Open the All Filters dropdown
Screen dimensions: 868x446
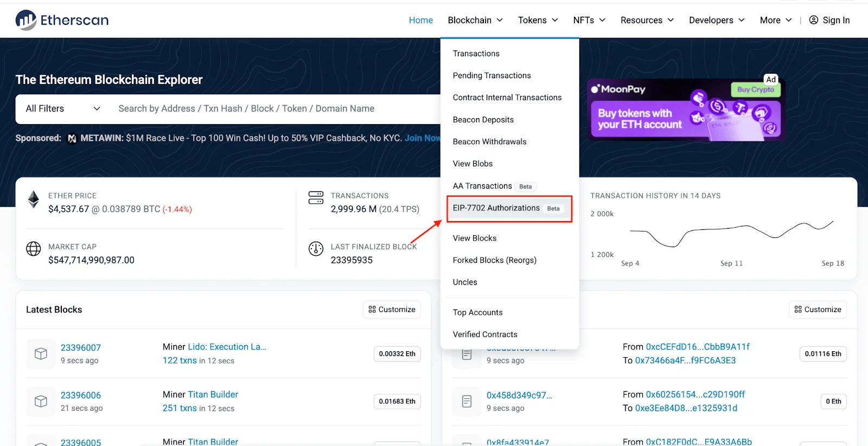click(63, 108)
